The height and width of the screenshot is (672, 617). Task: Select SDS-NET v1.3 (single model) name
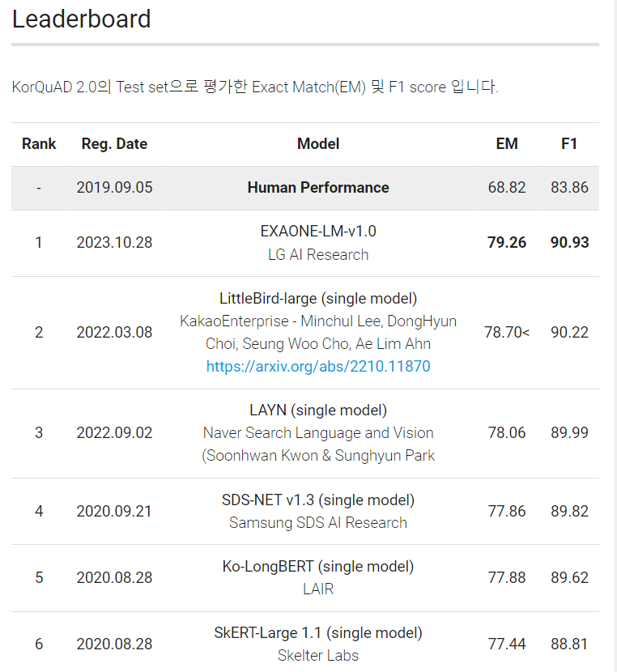[x=318, y=500]
